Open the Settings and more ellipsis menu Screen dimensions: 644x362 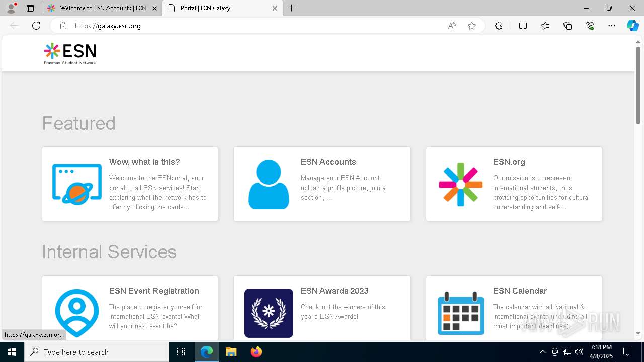click(612, 26)
